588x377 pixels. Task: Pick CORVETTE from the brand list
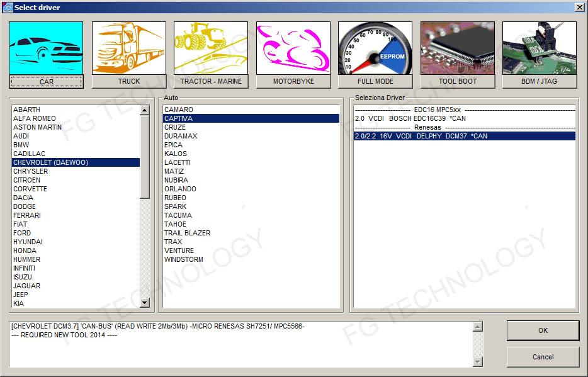pos(76,189)
